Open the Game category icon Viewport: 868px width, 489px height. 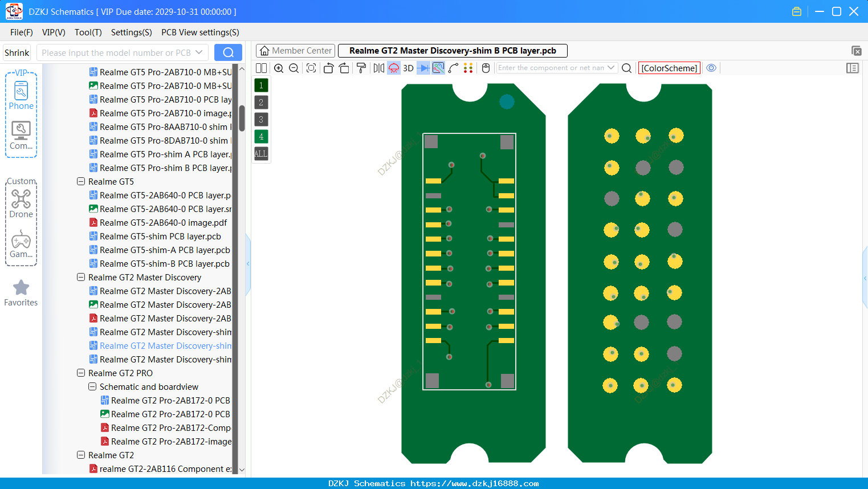[x=21, y=244]
